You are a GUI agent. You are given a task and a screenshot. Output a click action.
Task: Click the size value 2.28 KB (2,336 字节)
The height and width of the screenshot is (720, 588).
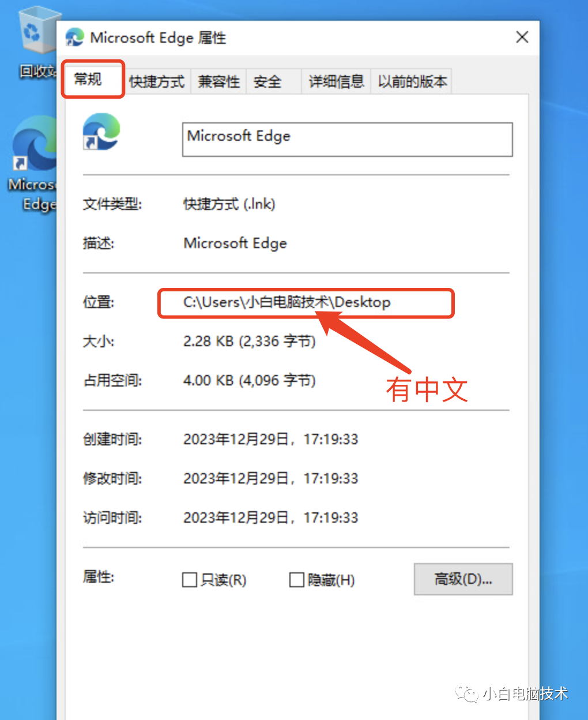(x=250, y=342)
